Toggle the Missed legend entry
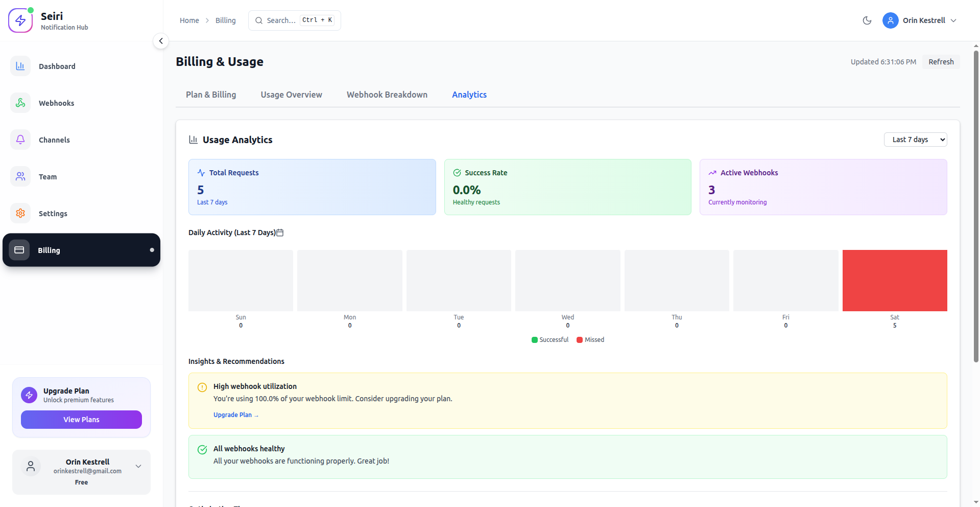Viewport: 980px width, 507px height. [590, 339]
